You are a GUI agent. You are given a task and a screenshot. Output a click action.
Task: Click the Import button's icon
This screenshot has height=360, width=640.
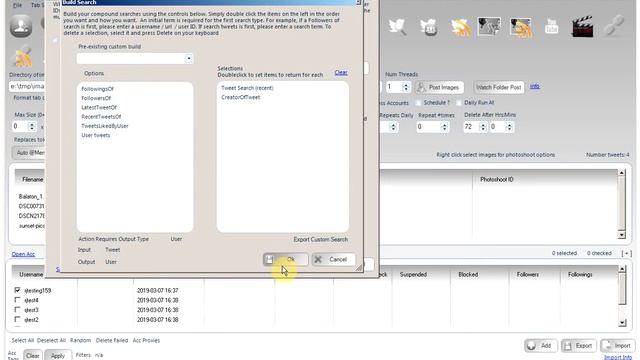click(x=607, y=346)
